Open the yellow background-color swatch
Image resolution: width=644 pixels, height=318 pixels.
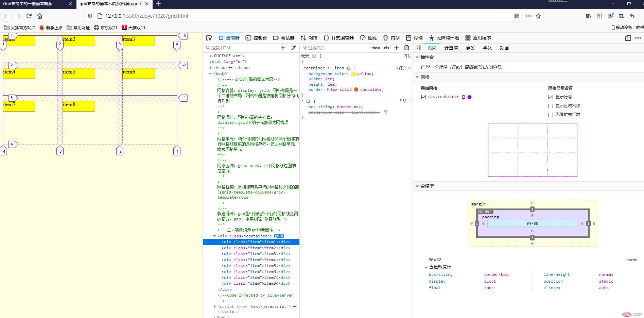(353, 74)
